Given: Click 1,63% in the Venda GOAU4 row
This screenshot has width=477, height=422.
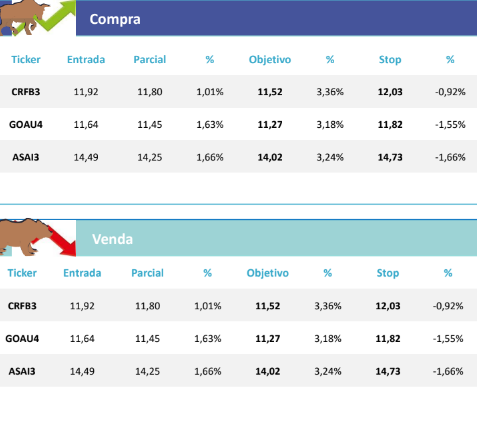Looking at the screenshot, I should click(x=208, y=338).
